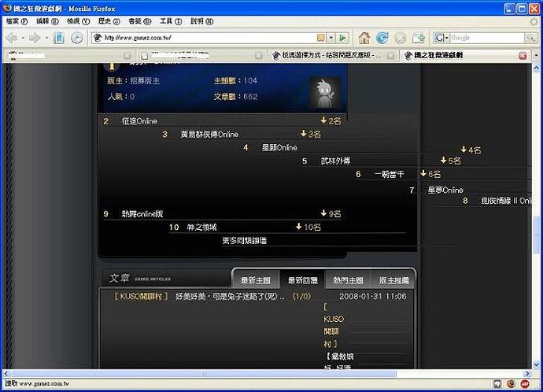The image size is (543, 392).
Task: Open the 星夢Online forum link
Action: tap(445, 190)
